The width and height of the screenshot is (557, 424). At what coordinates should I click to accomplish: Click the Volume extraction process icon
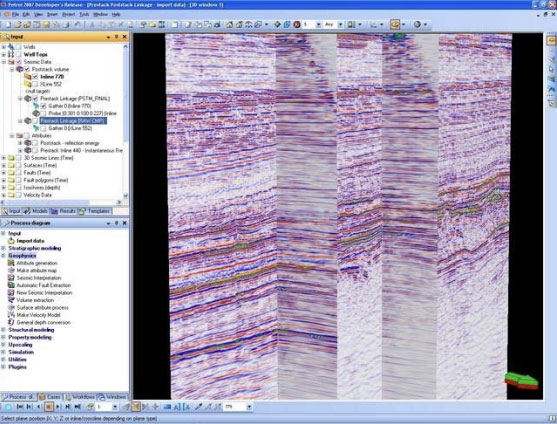(x=11, y=300)
